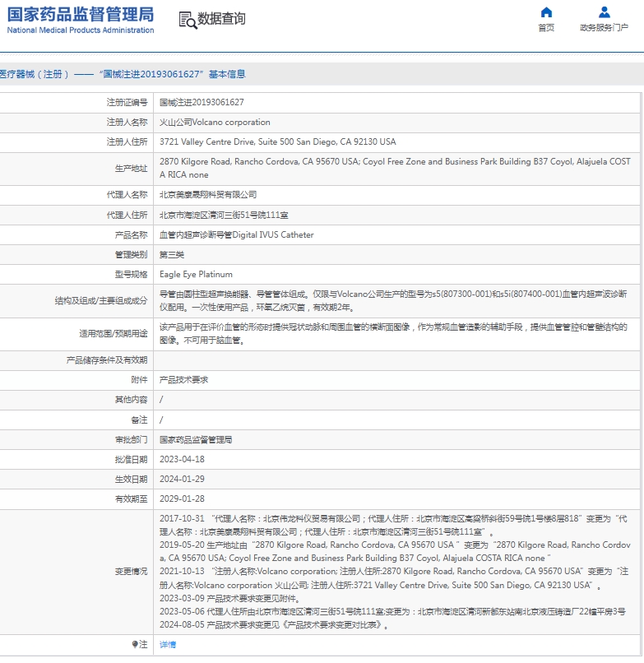Click the 生产地址 row label
Image resolution: width=644 pixels, height=663 pixels.
pyautogui.click(x=131, y=169)
